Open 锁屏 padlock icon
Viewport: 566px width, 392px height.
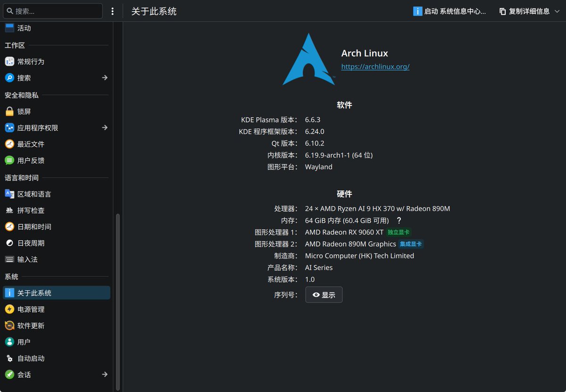tap(9, 111)
